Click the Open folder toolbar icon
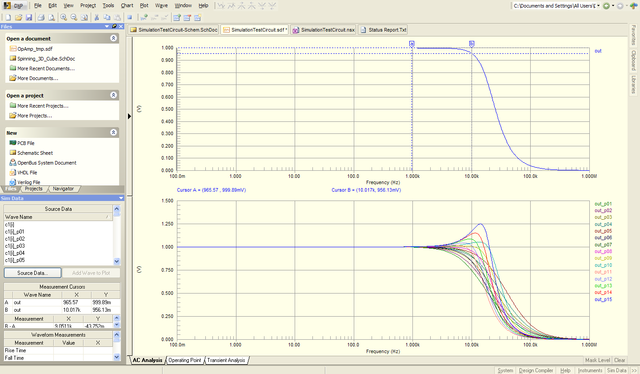 [x=18, y=18]
